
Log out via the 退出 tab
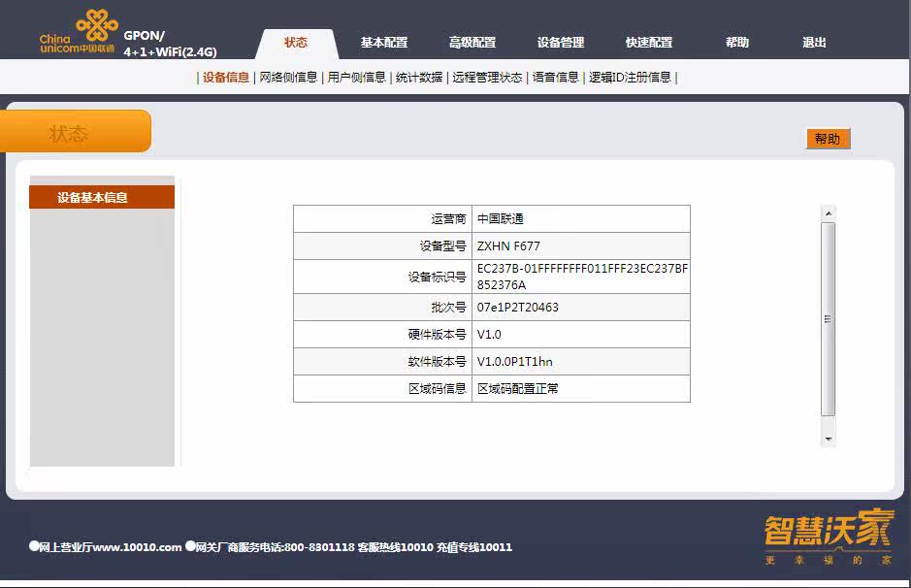point(814,43)
